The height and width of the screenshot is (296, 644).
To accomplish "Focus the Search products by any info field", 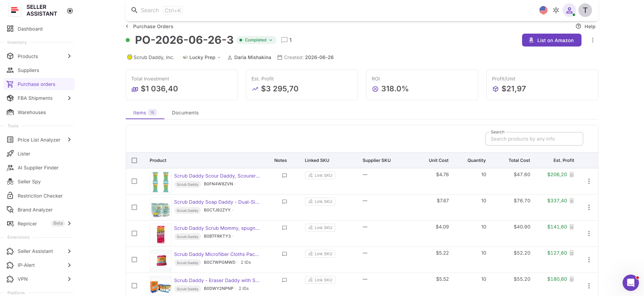I will click(534, 139).
